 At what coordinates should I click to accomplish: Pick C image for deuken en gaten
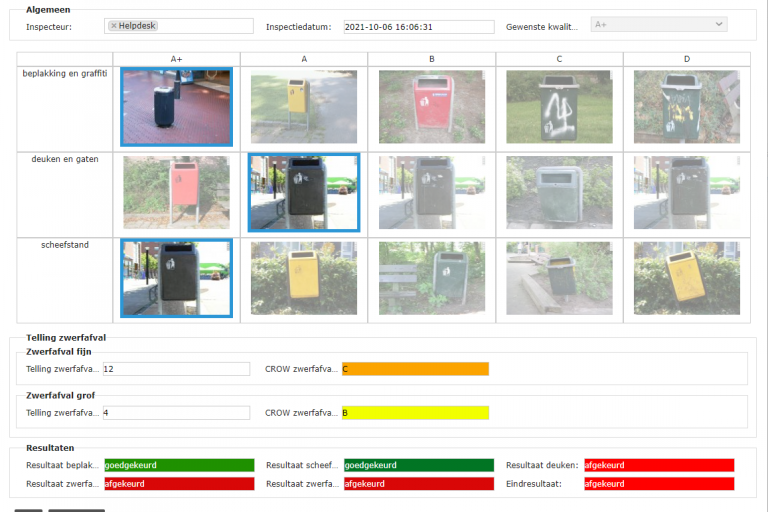coord(559,192)
